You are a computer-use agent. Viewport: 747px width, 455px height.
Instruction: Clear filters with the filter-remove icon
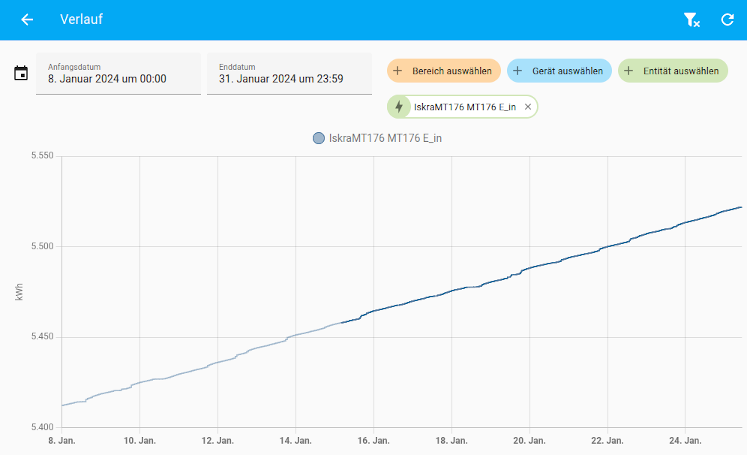[691, 20]
